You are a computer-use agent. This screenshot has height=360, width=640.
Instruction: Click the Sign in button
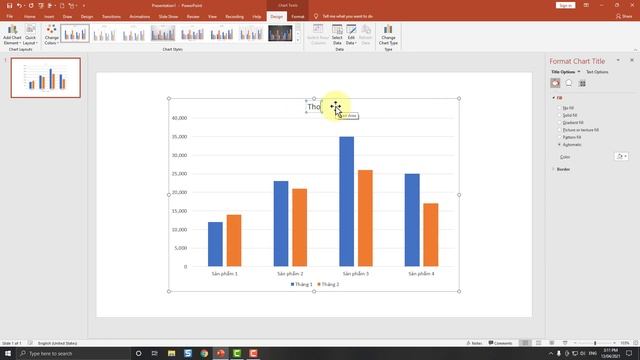[565, 5]
